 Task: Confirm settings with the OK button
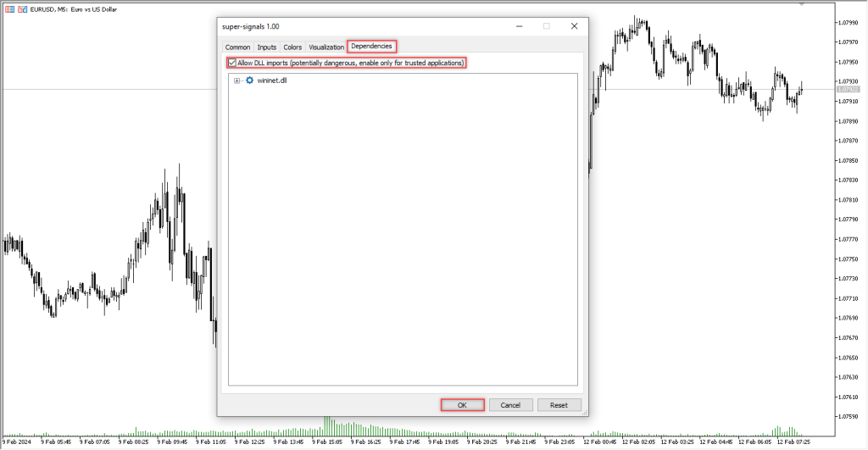[x=462, y=405]
